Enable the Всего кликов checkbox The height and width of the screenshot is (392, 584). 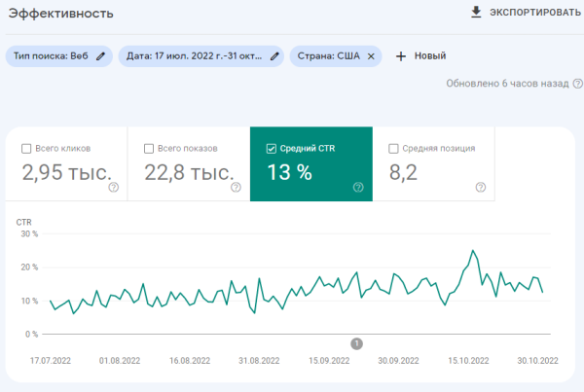tap(26, 149)
